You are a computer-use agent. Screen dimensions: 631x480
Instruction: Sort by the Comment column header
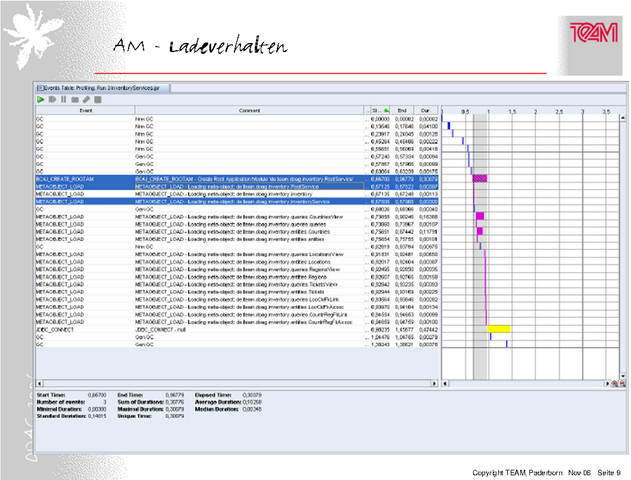pyautogui.click(x=249, y=110)
